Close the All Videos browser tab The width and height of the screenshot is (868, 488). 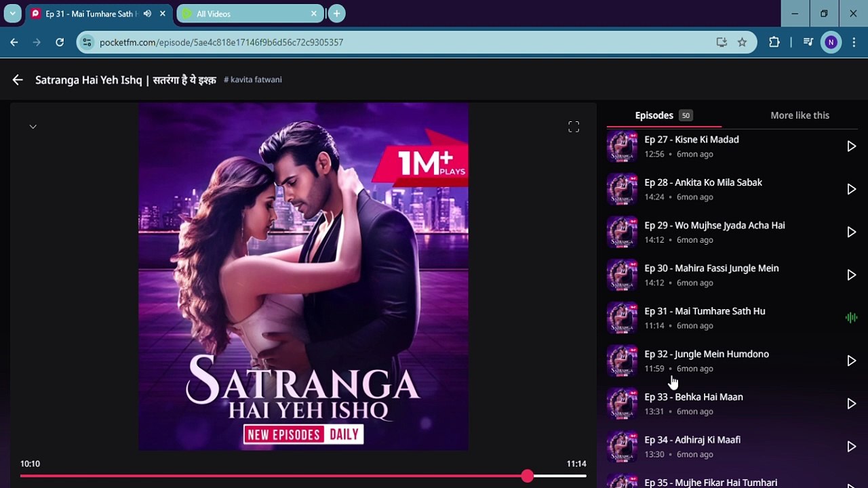tap(313, 14)
